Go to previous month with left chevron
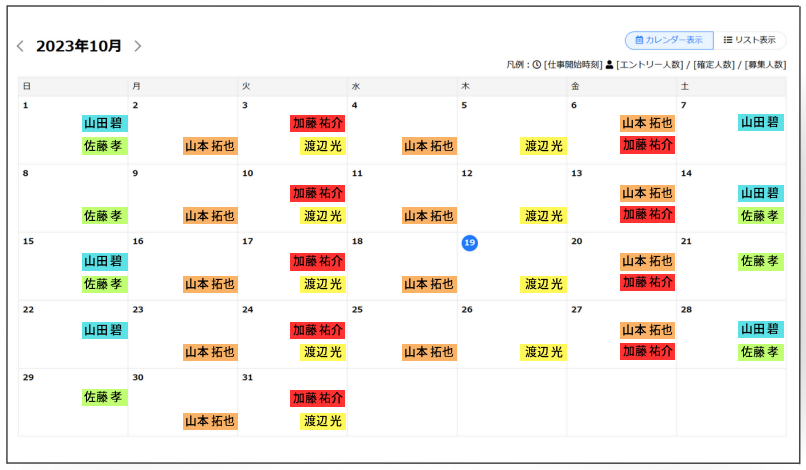The height and width of the screenshot is (470, 806). (x=20, y=46)
